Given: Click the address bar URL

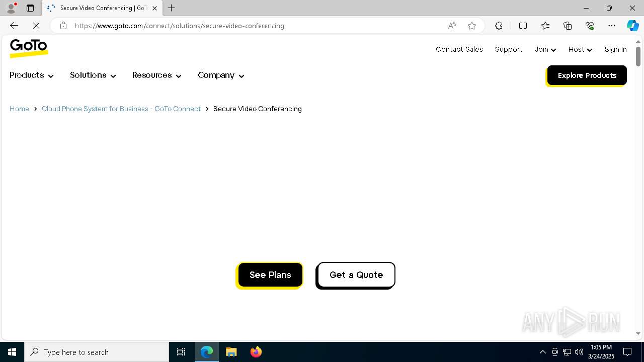Looking at the screenshot, I should coord(180,26).
